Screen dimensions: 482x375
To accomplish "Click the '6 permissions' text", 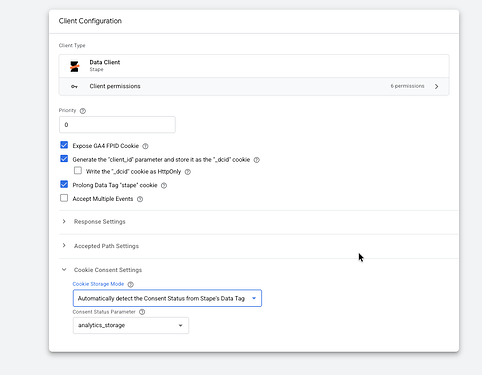I will (x=407, y=86).
